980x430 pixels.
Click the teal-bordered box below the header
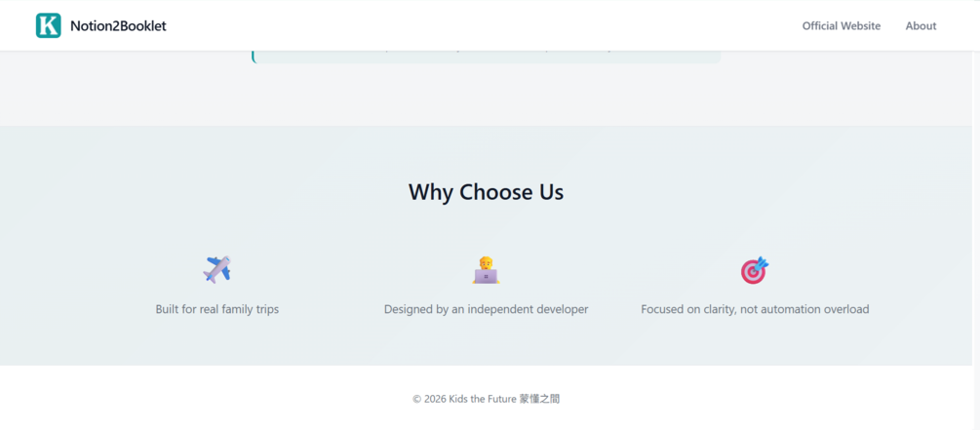pyautogui.click(x=486, y=56)
